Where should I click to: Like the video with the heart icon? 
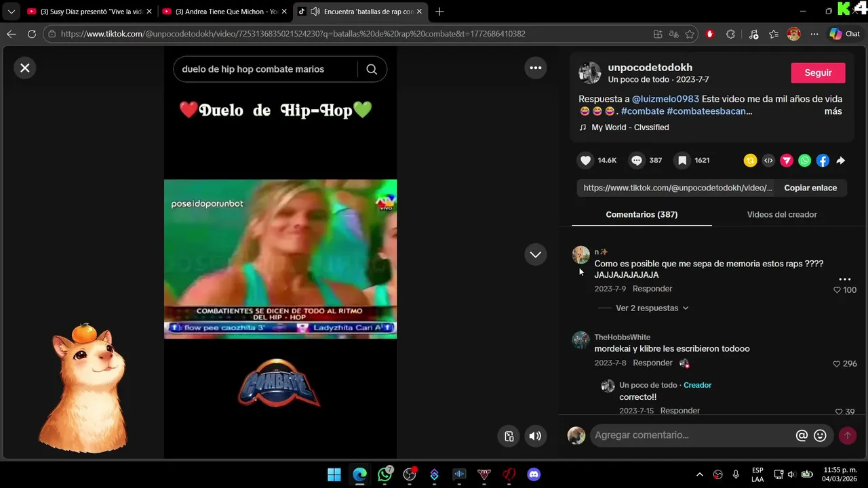[586, 161]
